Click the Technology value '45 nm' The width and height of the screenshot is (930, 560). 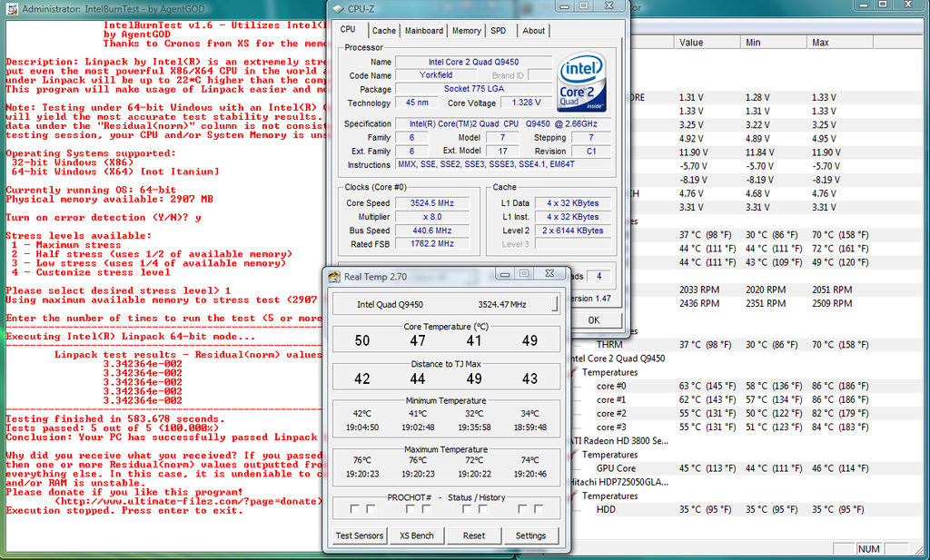[418, 103]
